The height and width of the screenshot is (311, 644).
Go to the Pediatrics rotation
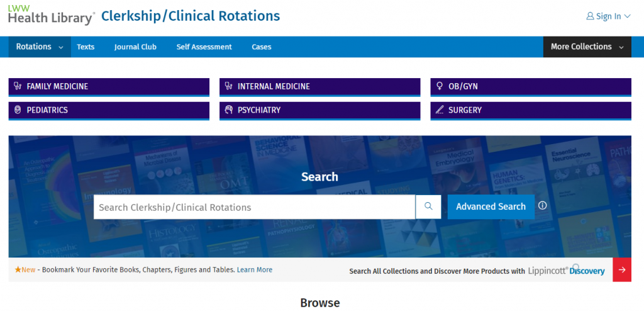109,111
